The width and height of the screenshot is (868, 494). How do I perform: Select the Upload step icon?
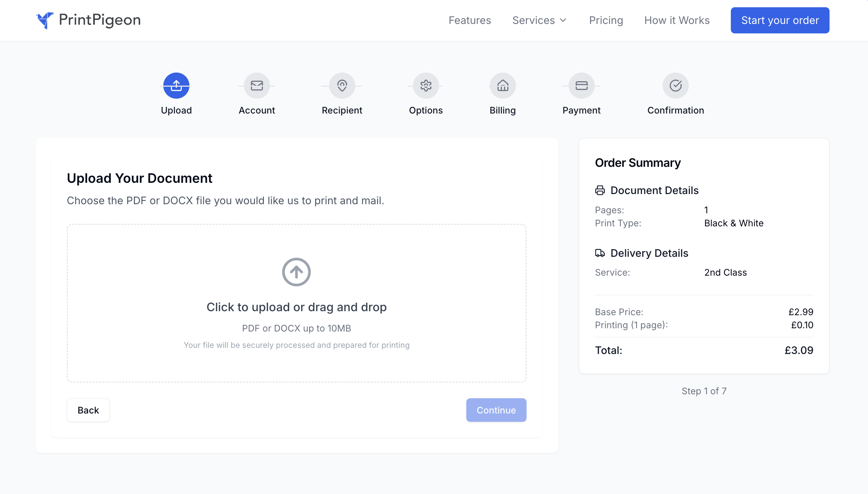[176, 85]
